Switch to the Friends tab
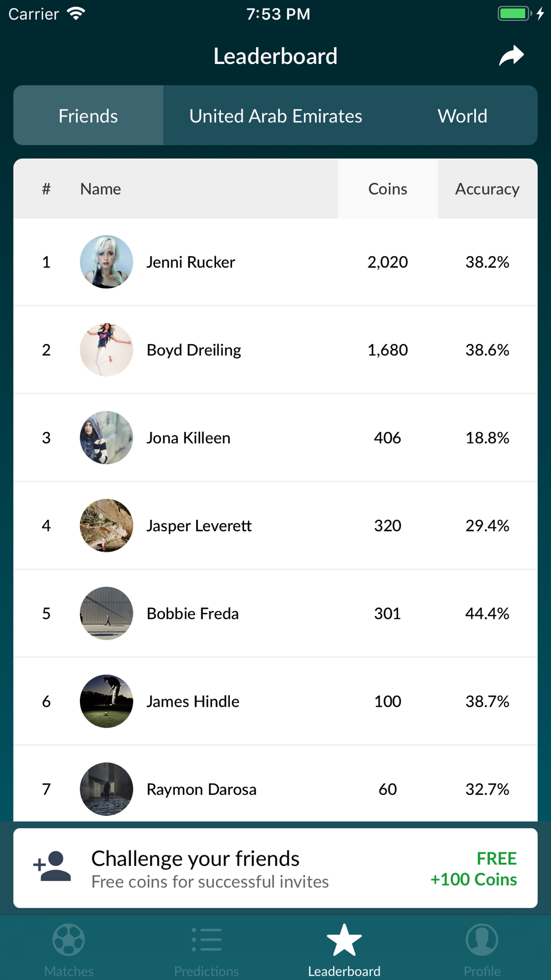This screenshot has height=980, width=551. pyautogui.click(x=88, y=115)
